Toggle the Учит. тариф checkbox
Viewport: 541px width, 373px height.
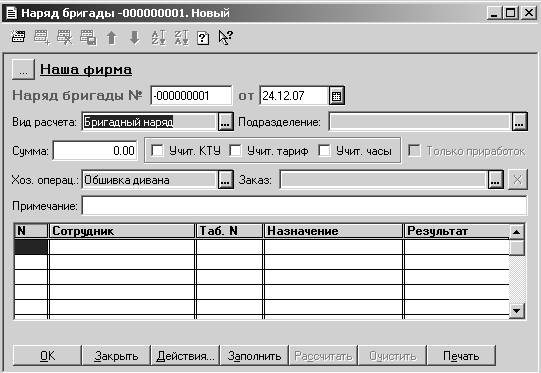[236, 150]
